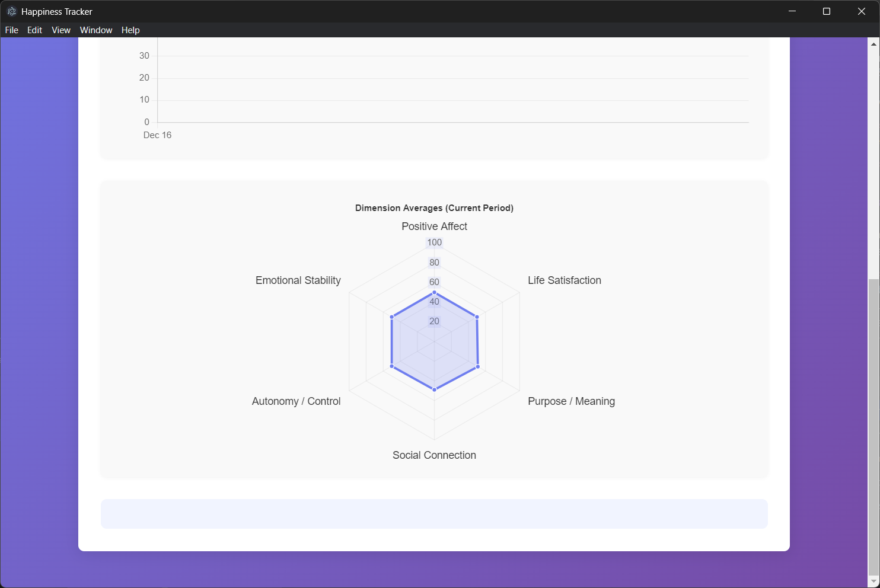Image resolution: width=880 pixels, height=588 pixels.
Task: Select the Life Satisfaction radar data point
Action: pos(477,317)
